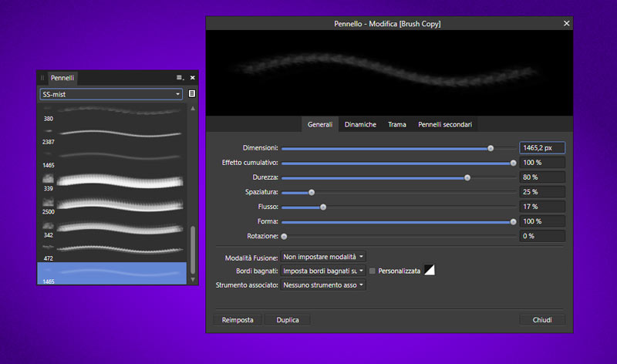Click the Rotazione 0 % value field
The width and height of the screenshot is (617, 364).
point(542,236)
